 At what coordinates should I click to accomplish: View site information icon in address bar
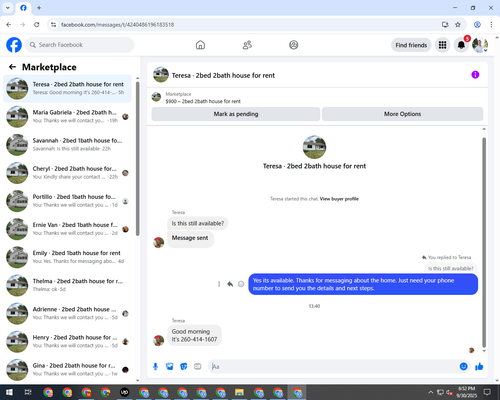coord(53,25)
